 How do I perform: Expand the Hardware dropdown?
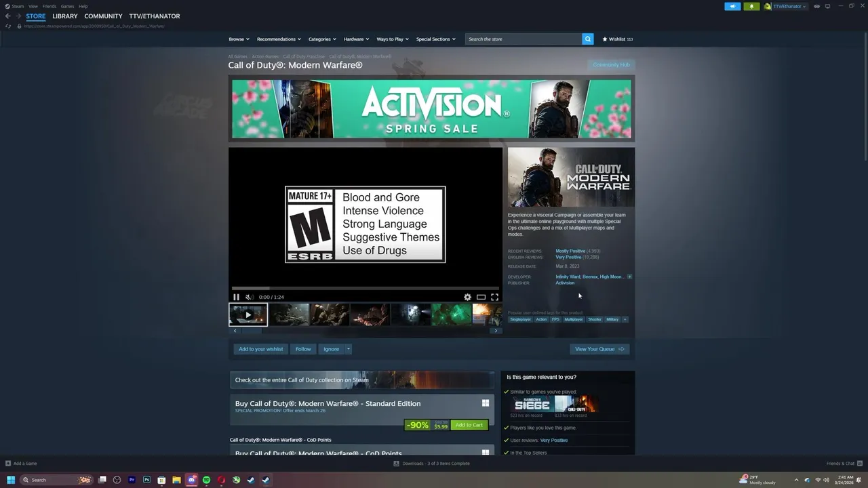tap(356, 39)
